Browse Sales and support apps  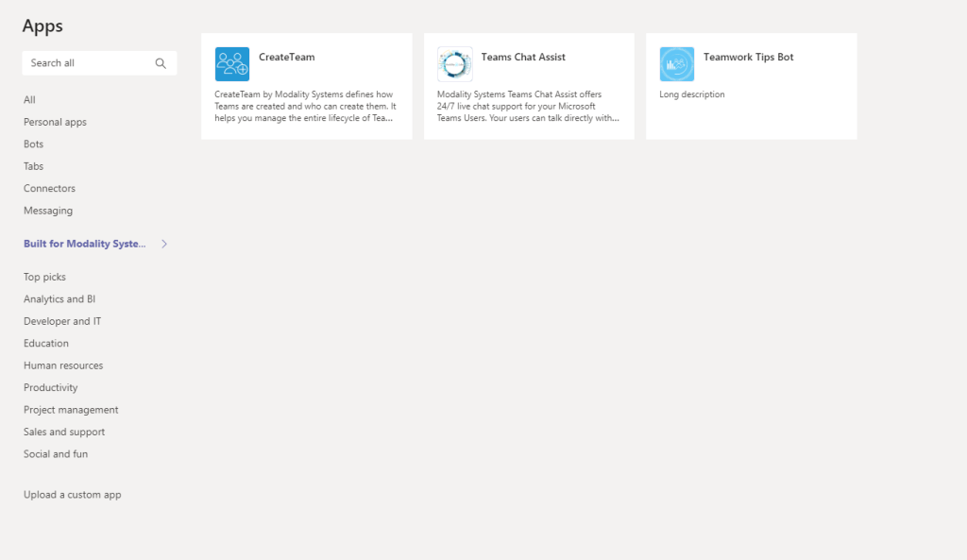tap(64, 433)
